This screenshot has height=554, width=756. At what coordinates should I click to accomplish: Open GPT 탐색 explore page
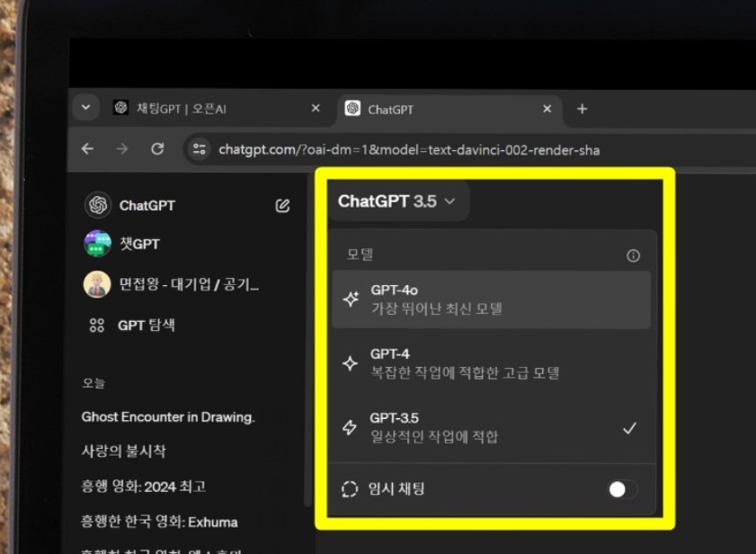tap(147, 326)
